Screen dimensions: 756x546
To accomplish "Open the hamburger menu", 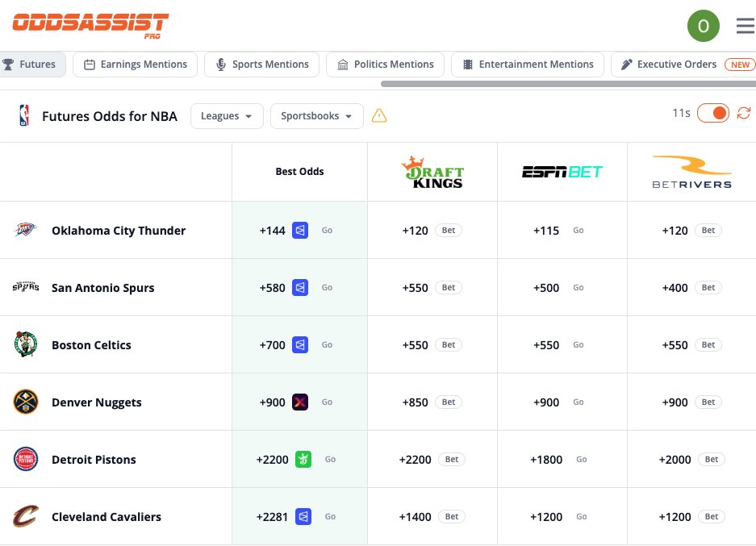I will (x=744, y=25).
